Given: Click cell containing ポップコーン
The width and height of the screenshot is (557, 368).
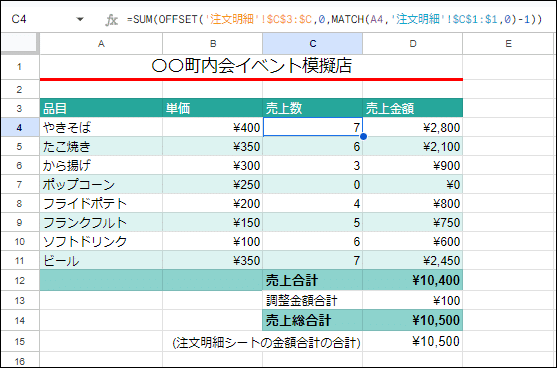Looking at the screenshot, I should [101, 184].
